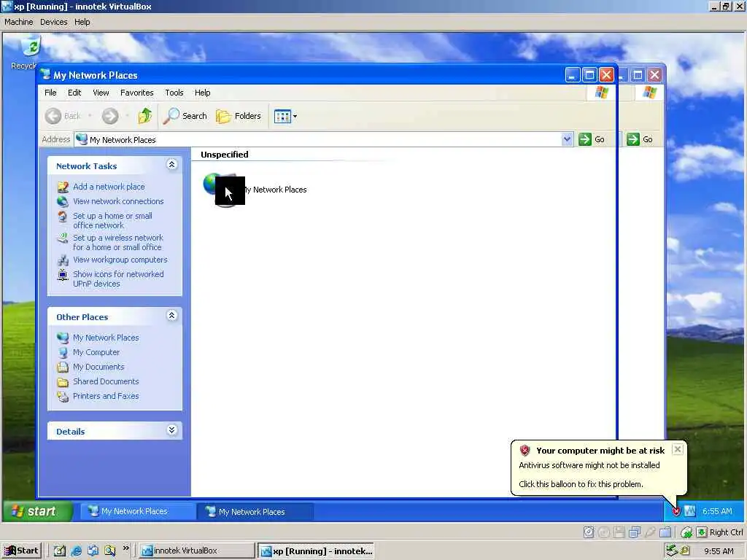
Task: Click VirtualBox shared folders status icon
Action: click(x=665, y=532)
